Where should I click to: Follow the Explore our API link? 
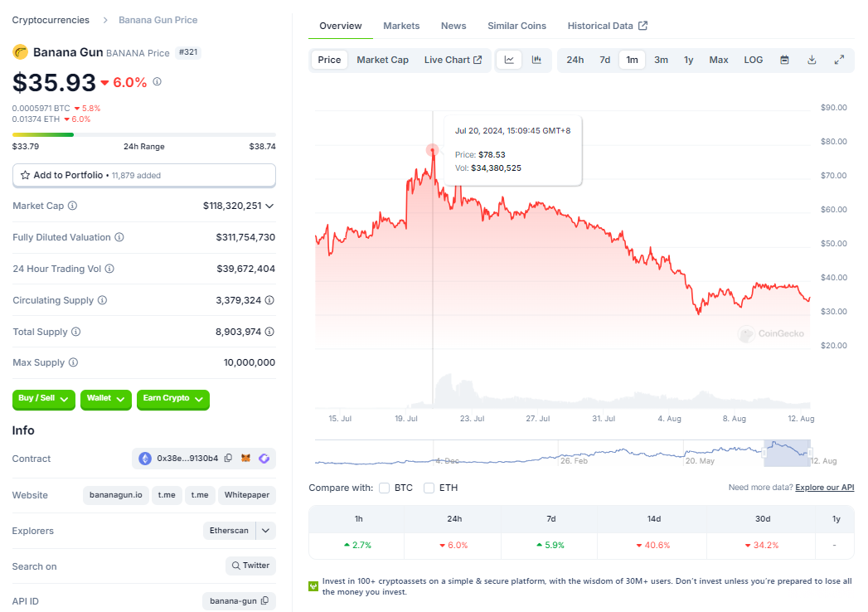[x=824, y=488]
